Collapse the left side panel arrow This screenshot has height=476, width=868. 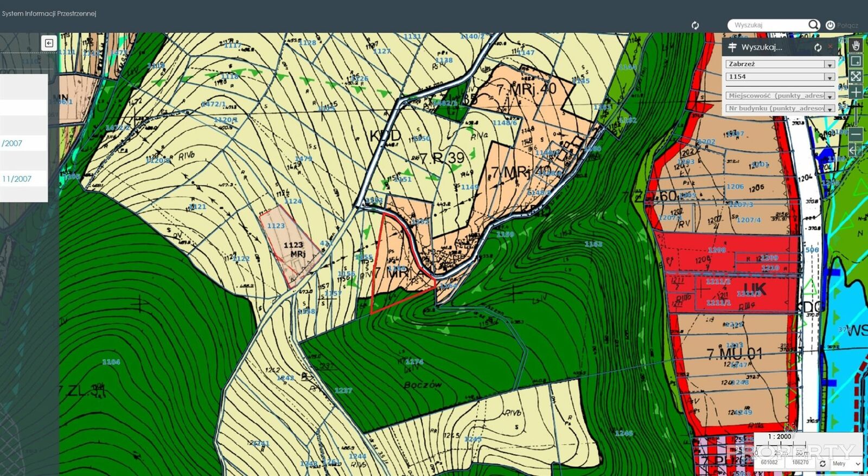(x=49, y=43)
